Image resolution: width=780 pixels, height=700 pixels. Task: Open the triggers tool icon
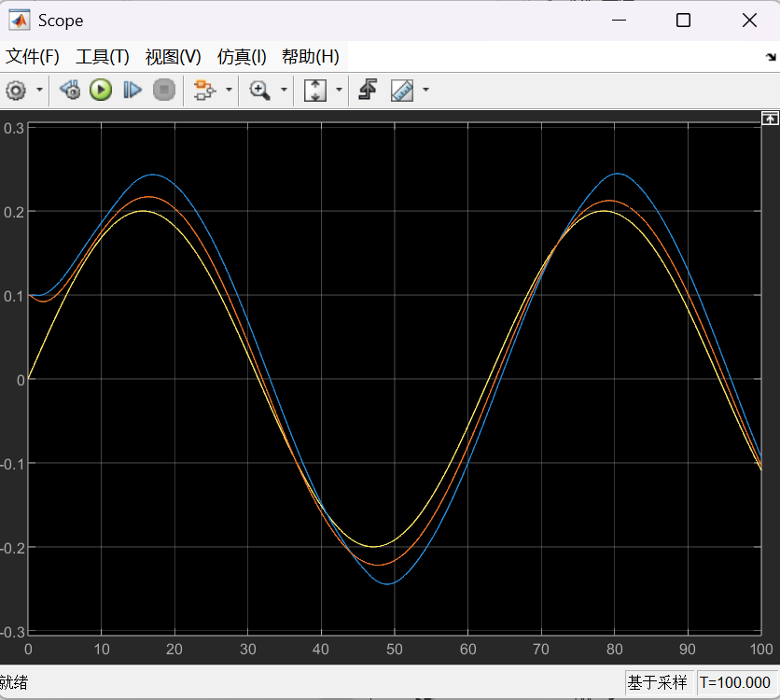coord(368,91)
